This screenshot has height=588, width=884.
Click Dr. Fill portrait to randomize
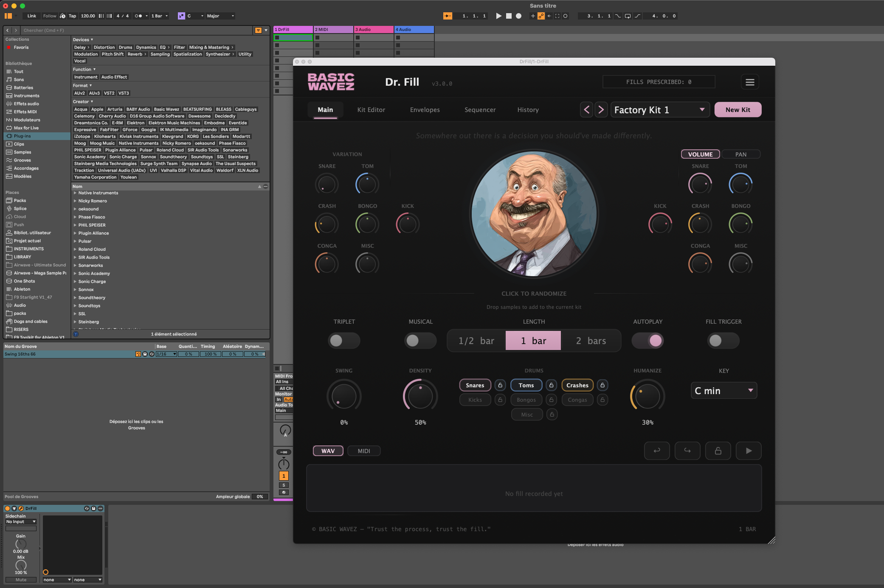coord(534,213)
